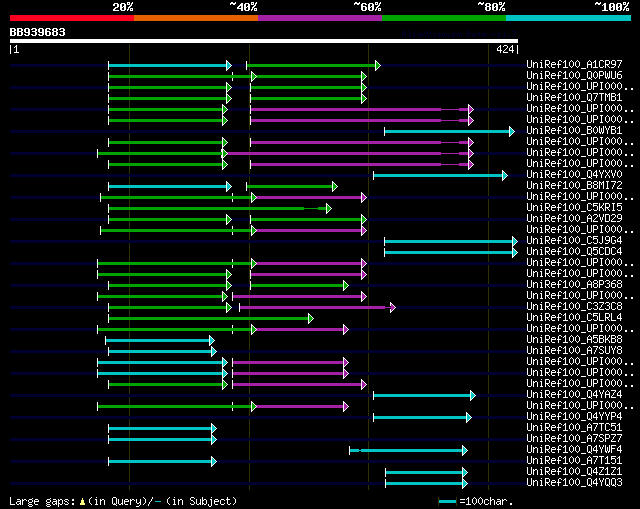
Task: Select the UniRef100_Q4YQQ3 label
Action: pos(574,483)
